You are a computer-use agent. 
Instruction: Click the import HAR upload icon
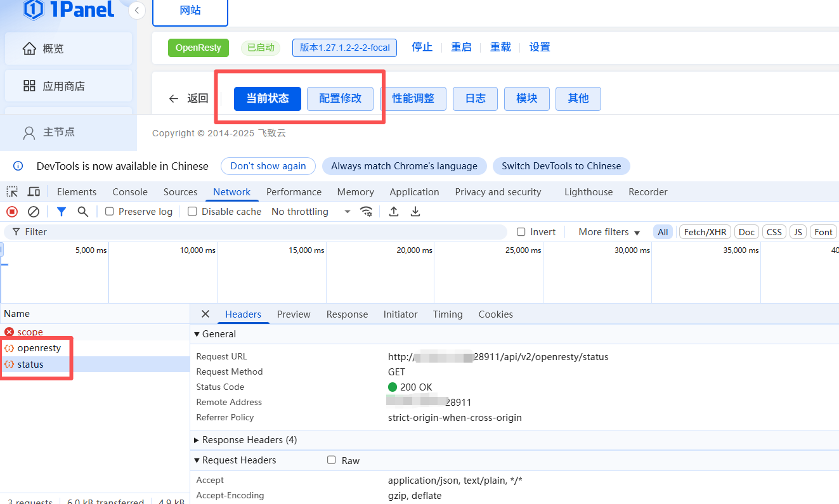[394, 212]
